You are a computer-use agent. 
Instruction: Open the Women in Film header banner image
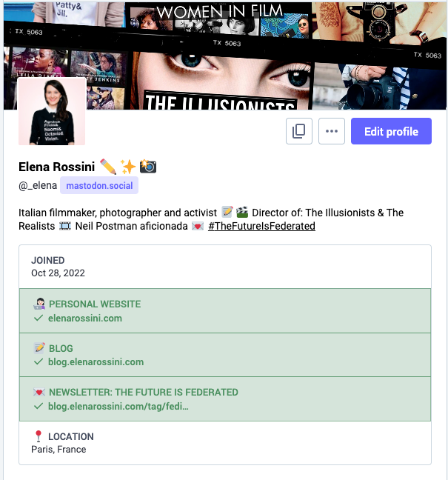[225, 55]
